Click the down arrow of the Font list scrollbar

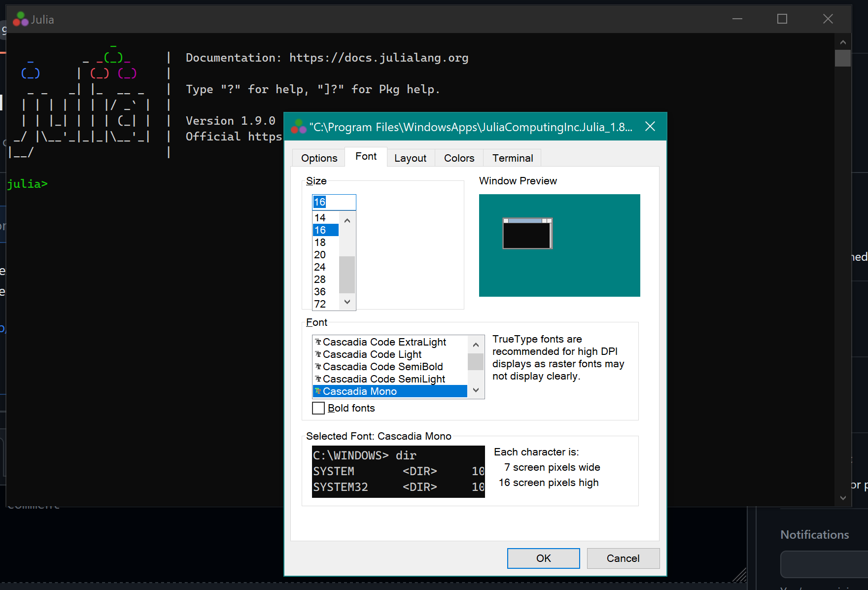pos(475,389)
